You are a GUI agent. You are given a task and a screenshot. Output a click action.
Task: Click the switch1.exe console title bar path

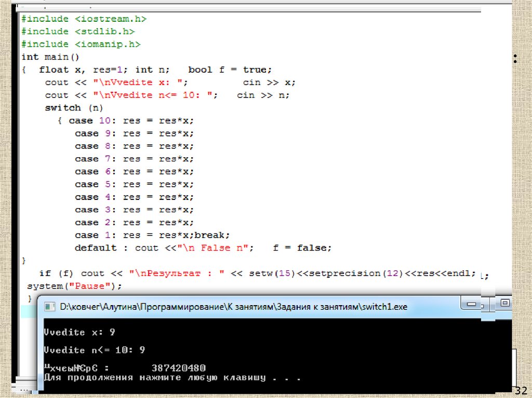[233, 307]
